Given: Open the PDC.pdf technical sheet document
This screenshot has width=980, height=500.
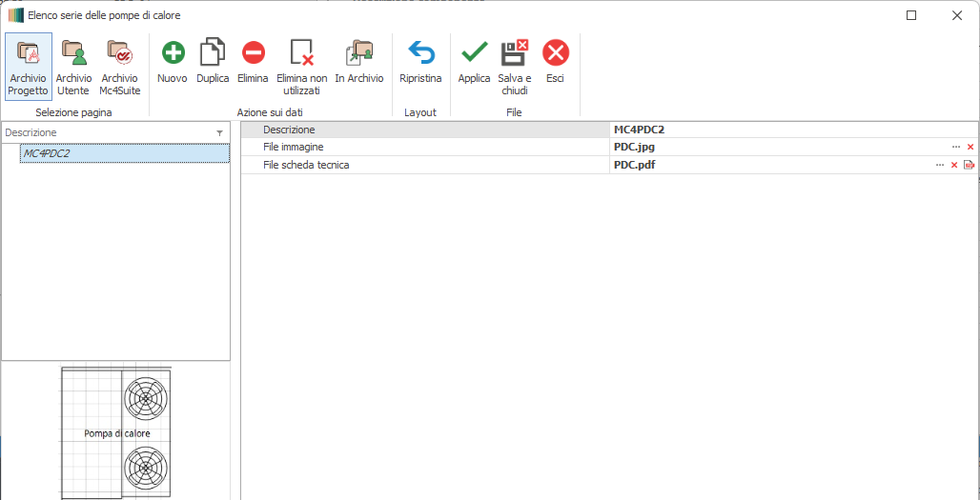Looking at the screenshot, I should click(970, 165).
